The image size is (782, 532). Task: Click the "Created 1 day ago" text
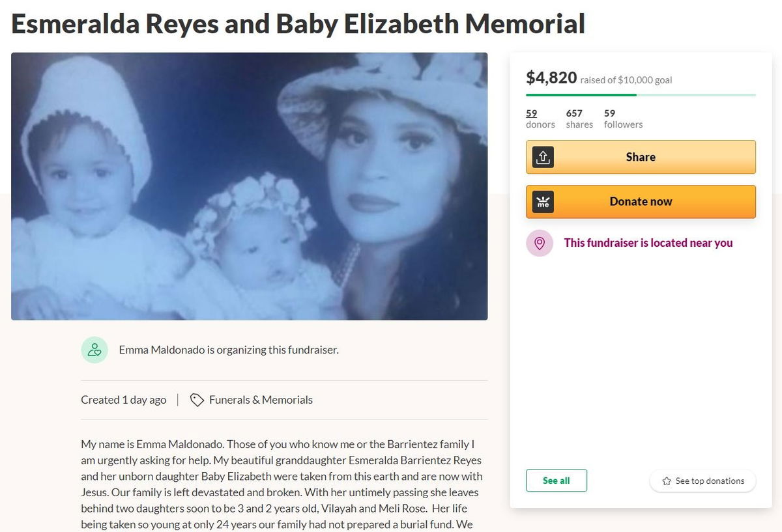123,400
